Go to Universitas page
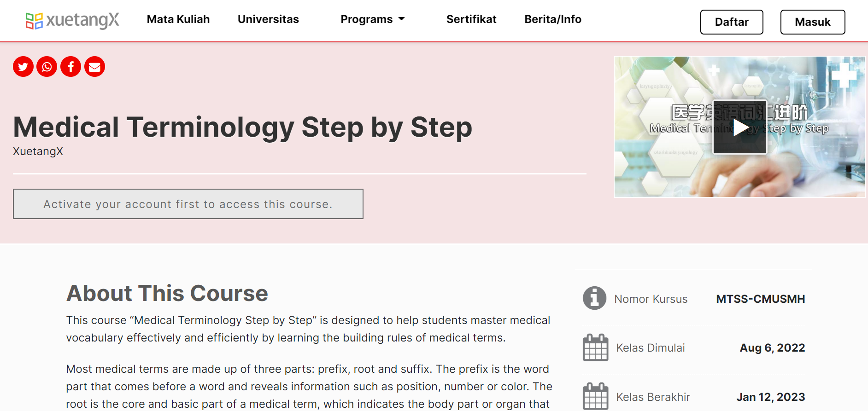This screenshot has height=411, width=868. click(x=268, y=19)
